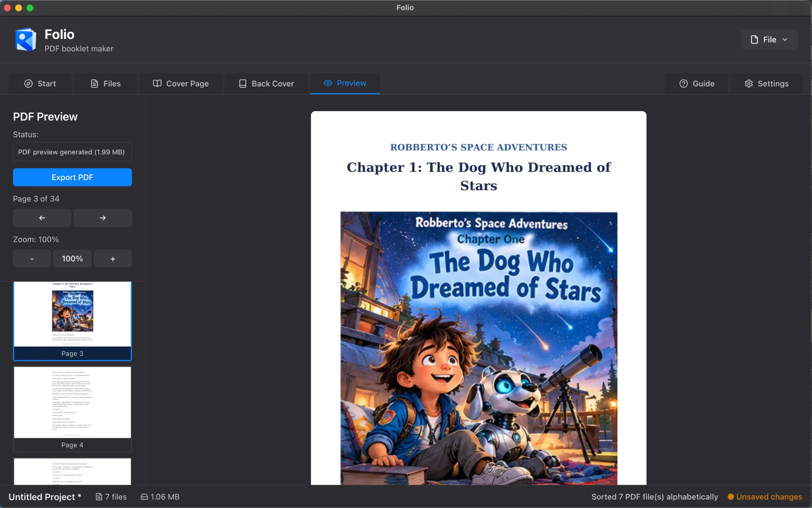Screen dimensions: 812x508
Task: Zoom out with the minus button
Action: pyautogui.click(x=32, y=259)
